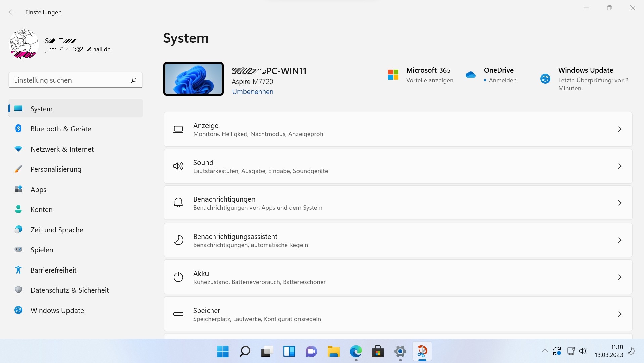644x363 pixels.
Task: Select Personalisierung in the sidebar
Action: click(76, 169)
